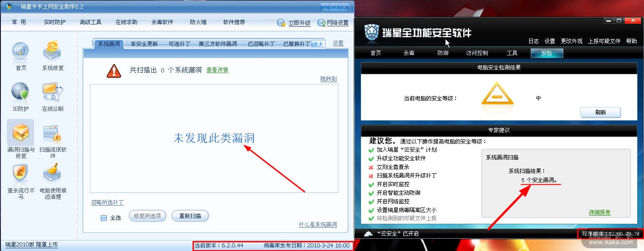Click the cloud icon beside “云安全”已开启
This screenshot has height=251, width=644.
pyautogui.click(x=368, y=234)
